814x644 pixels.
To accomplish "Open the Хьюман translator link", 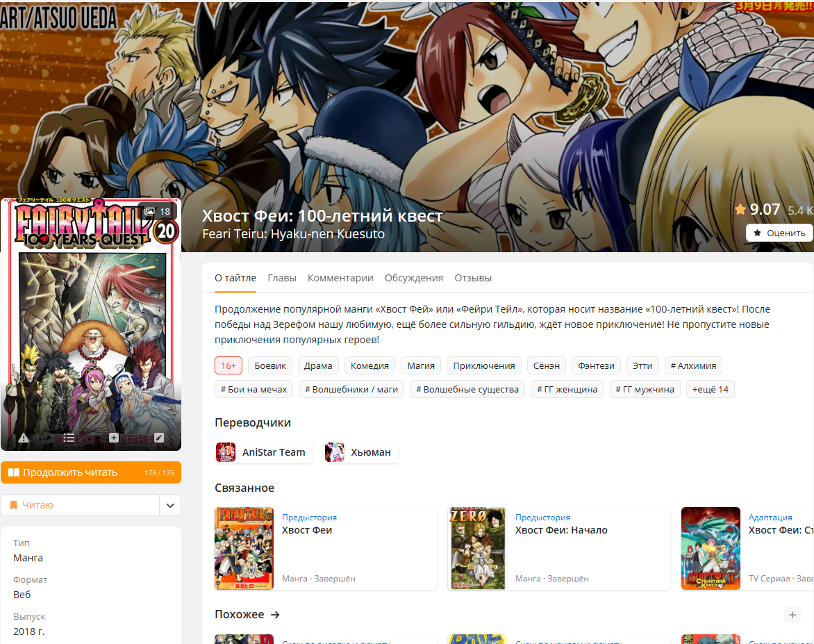I will tap(360, 452).
